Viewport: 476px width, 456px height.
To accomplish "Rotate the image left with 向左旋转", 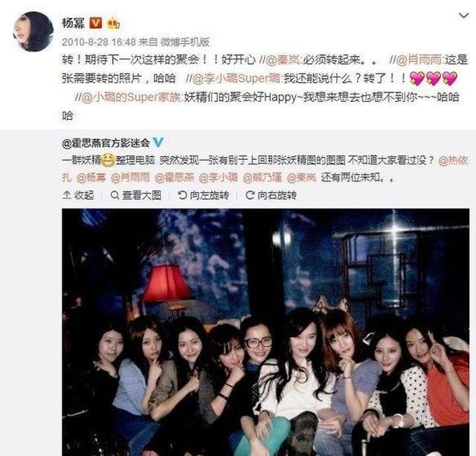I will coord(203,195).
